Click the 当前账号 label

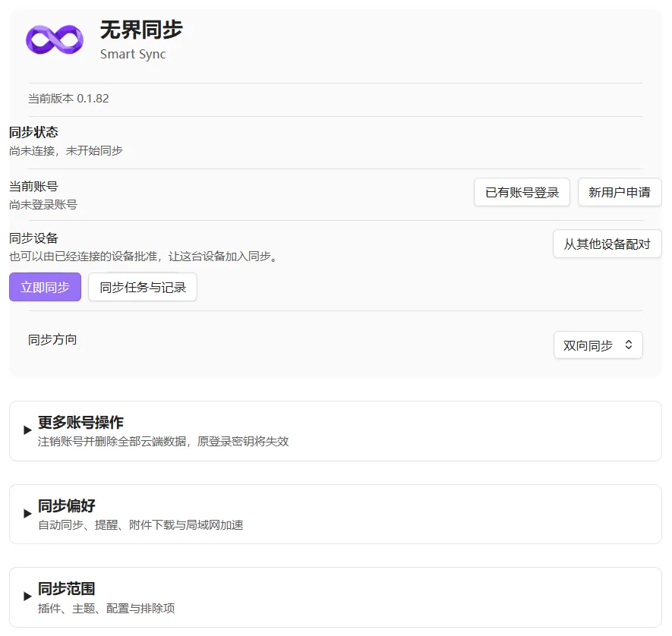coord(34,186)
